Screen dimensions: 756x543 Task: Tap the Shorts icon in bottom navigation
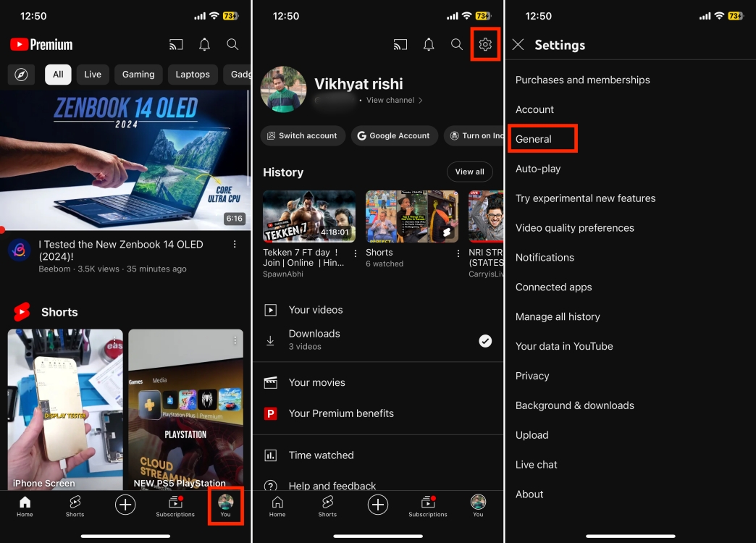(x=75, y=505)
